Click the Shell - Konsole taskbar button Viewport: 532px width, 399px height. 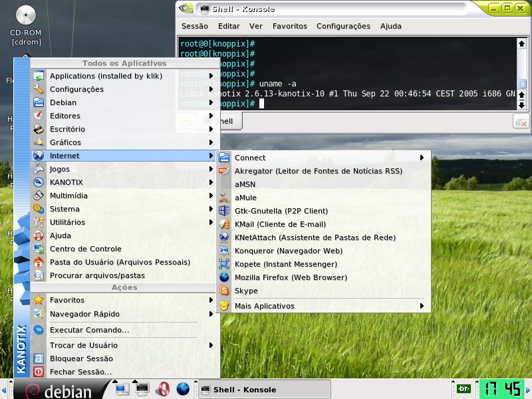(264, 389)
